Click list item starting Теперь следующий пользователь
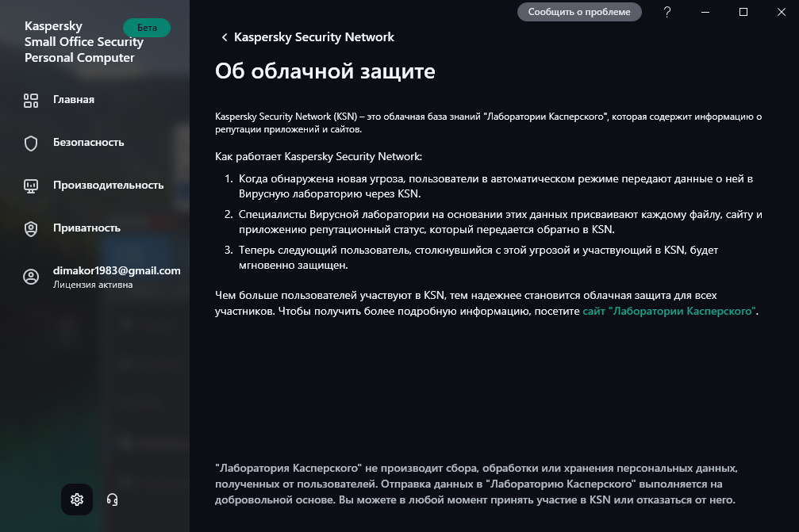Viewport: 799px width, 532px height. (478, 258)
